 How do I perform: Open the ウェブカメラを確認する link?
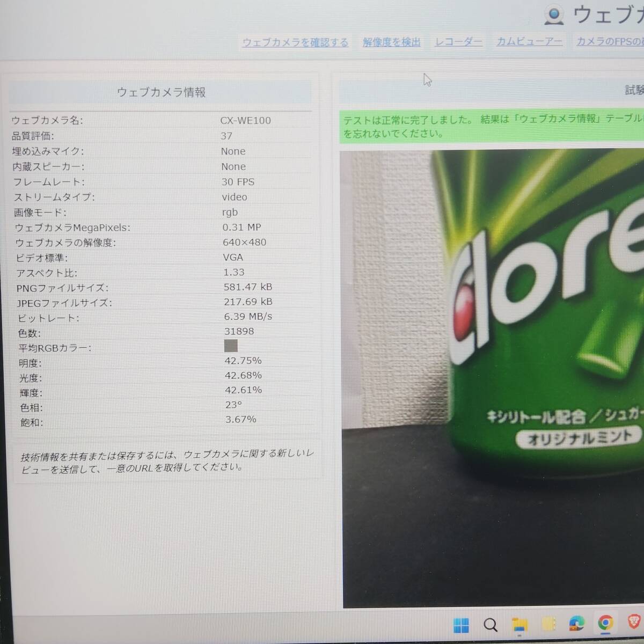click(x=295, y=42)
